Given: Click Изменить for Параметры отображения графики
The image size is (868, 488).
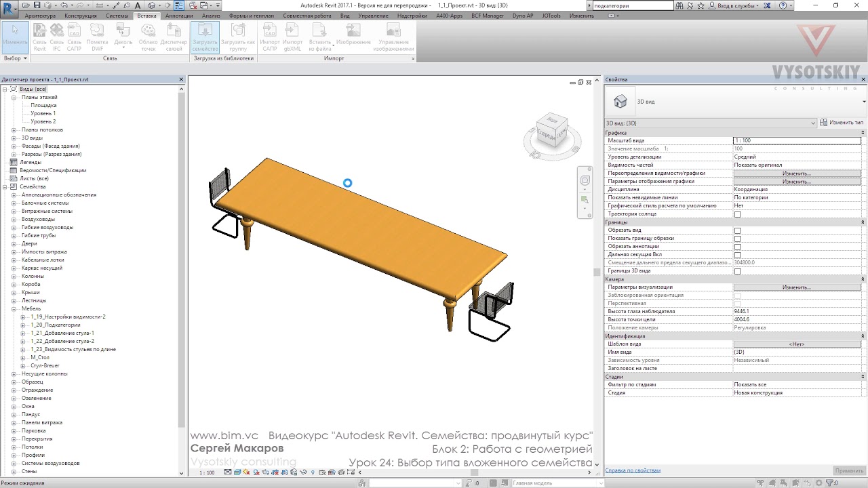Looking at the screenshot, I should pos(797,182).
